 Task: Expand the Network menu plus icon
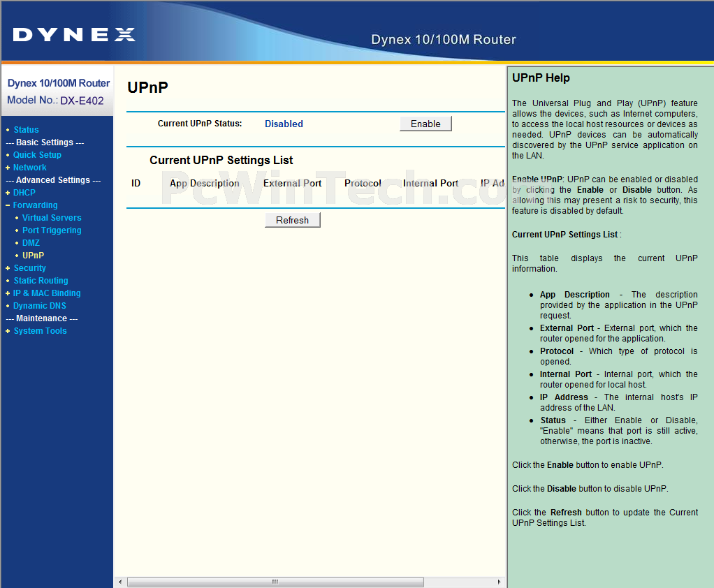point(8,168)
